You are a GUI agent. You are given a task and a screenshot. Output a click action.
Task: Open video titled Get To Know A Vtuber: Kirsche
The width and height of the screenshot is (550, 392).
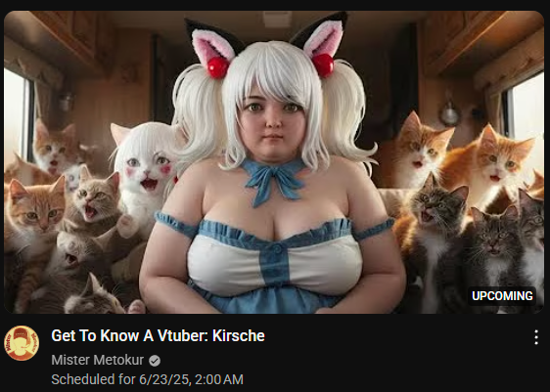158,335
